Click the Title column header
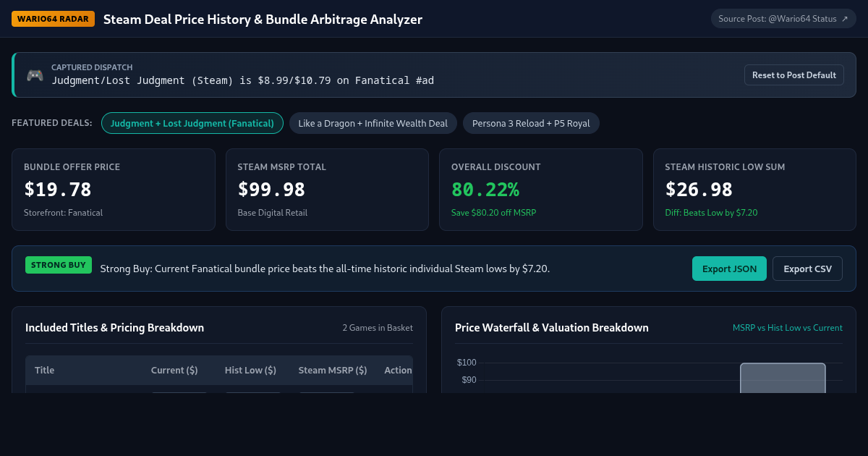 [44, 370]
